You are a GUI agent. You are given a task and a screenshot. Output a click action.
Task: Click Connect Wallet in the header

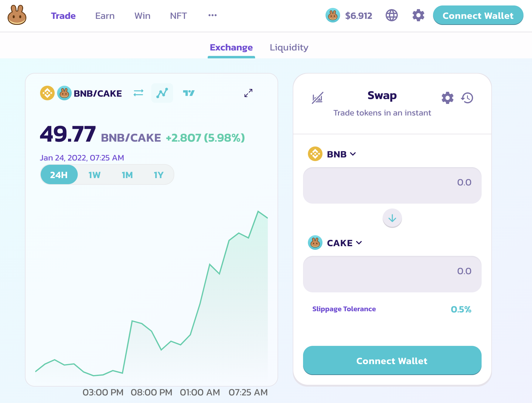click(478, 15)
